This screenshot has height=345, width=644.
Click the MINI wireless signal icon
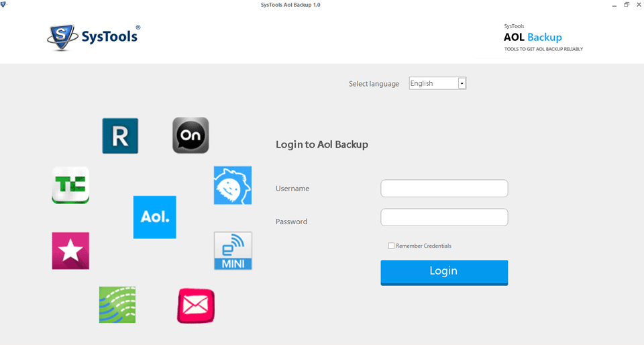pyautogui.click(x=233, y=251)
